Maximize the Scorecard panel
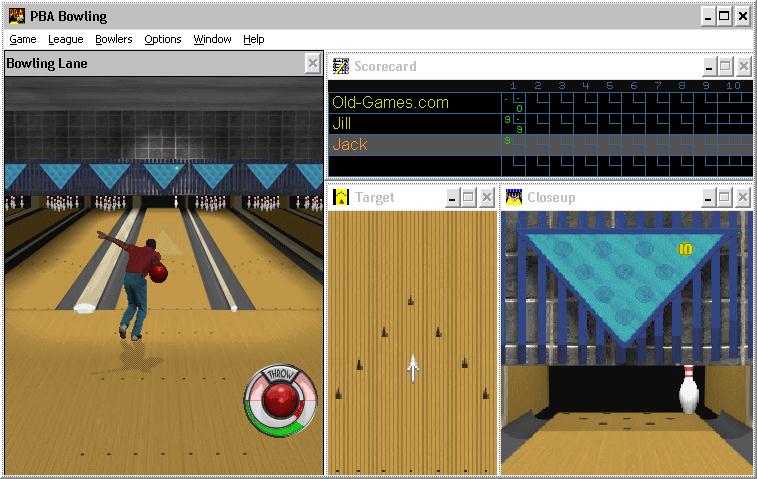Screen dimensions: 757x479 [x=725, y=67]
